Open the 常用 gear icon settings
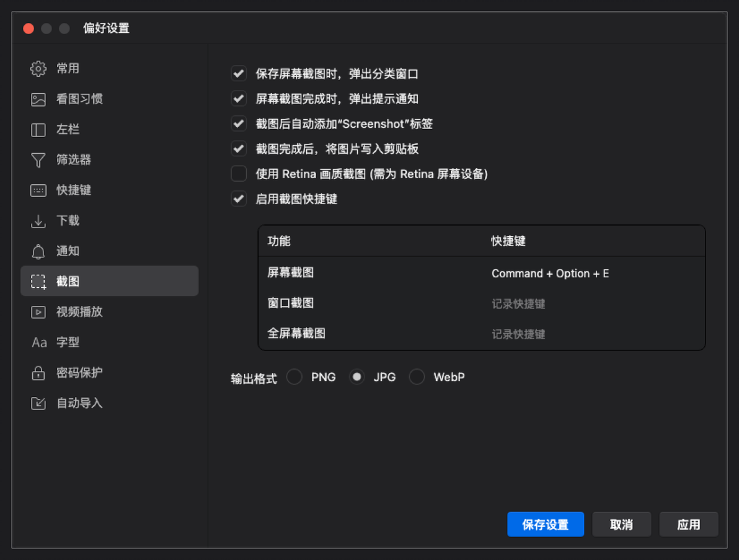Image resolution: width=739 pixels, height=560 pixels. click(x=38, y=69)
